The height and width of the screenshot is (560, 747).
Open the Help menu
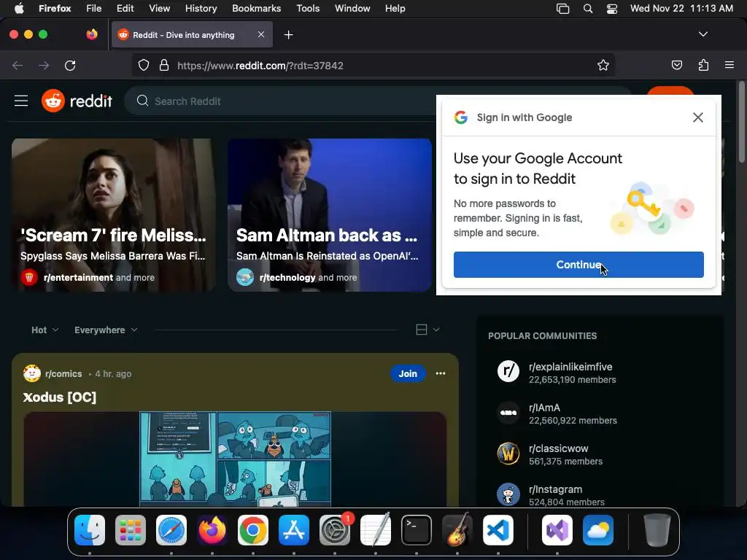coord(395,8)
